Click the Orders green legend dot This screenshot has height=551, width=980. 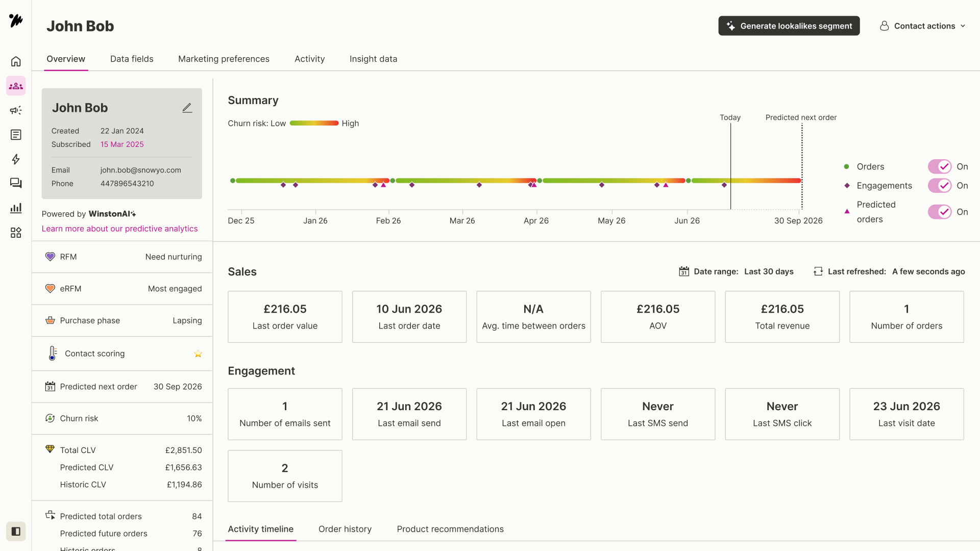coord(846,167)
